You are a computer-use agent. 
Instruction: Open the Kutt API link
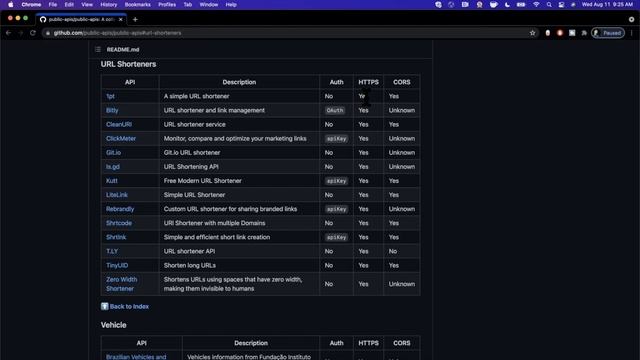112,181
